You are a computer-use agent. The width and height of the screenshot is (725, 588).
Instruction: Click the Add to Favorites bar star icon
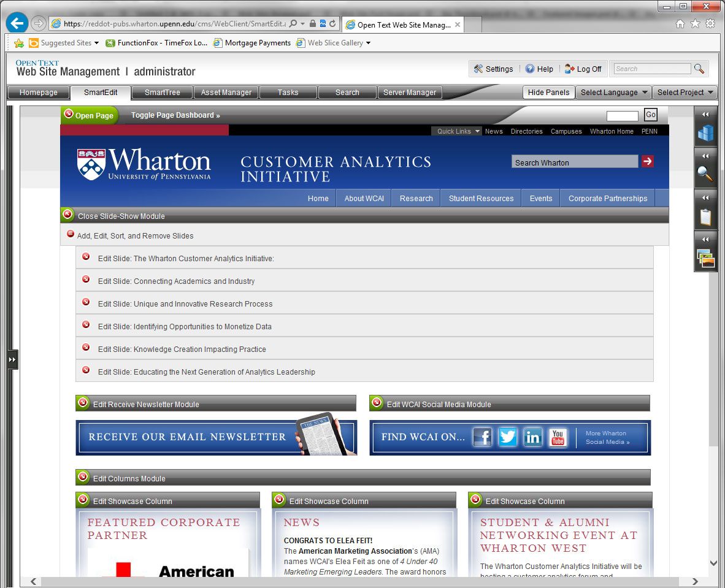tap(19, 43)
